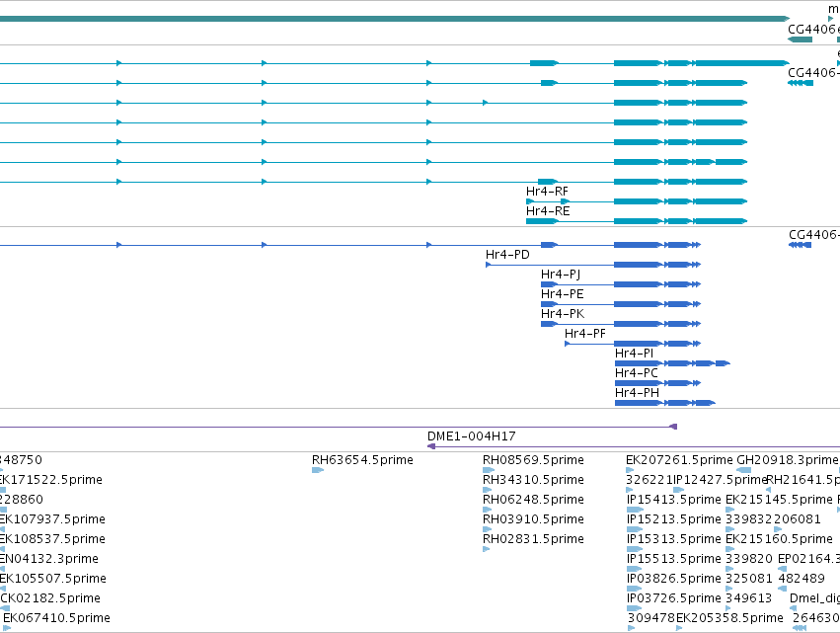Click the EK205358.5prime EST label
This screenshot has height=633, width=840.
click(x=729, y=618)
